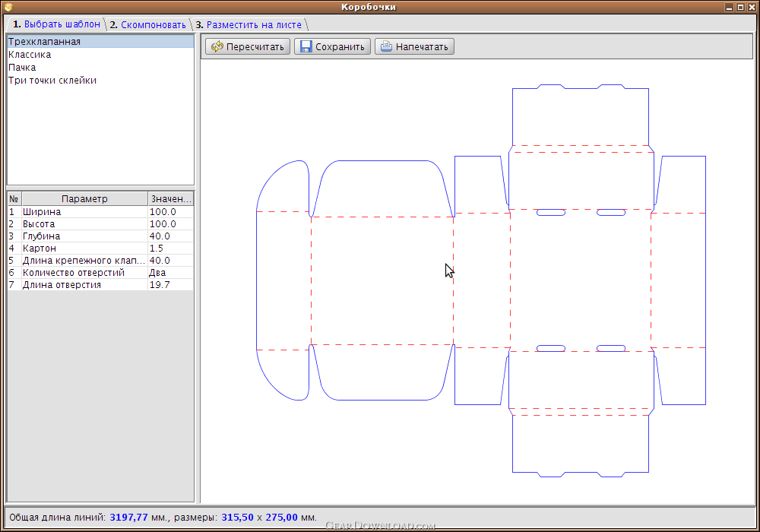
Task: Open the 'Количество отверстий' value Два
Action: click(170, 272)
